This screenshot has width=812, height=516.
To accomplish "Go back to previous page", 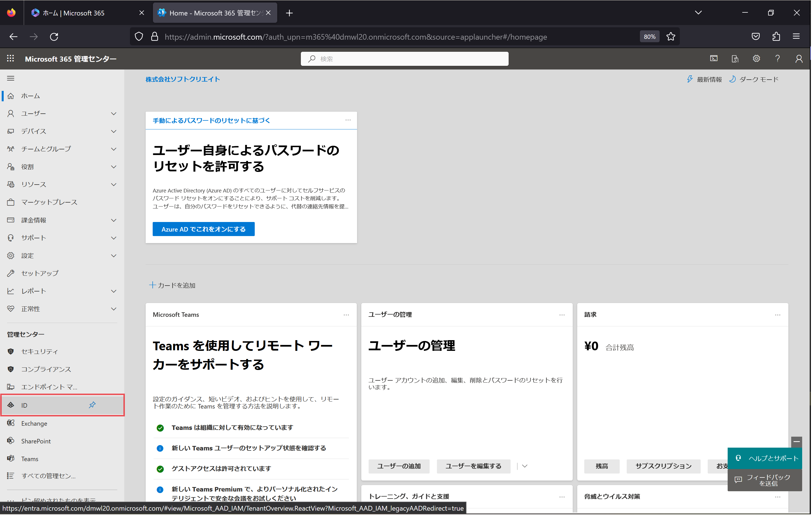I will pyautogui.click(x=13, y=37).
